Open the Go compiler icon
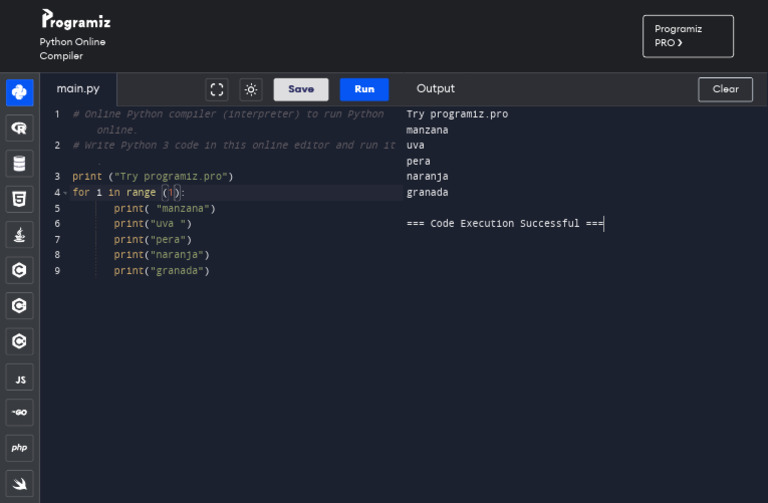The width and height of the screenshot is (768, 503). point(20,412)
